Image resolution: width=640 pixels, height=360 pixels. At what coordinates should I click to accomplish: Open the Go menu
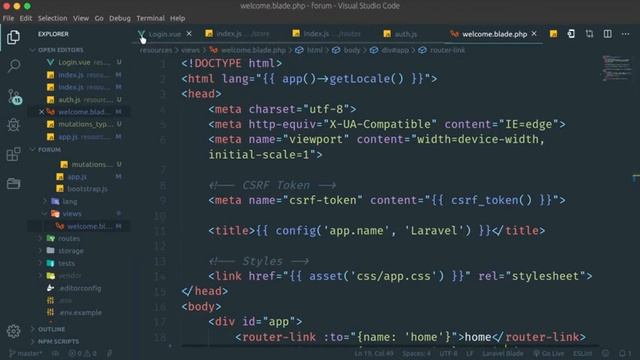[x=99, y=18]
